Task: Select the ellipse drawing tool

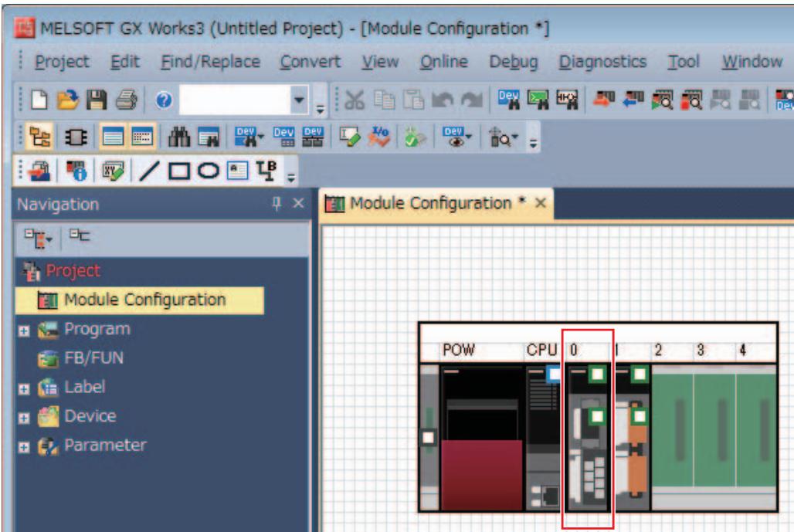Action: point(208,171)
